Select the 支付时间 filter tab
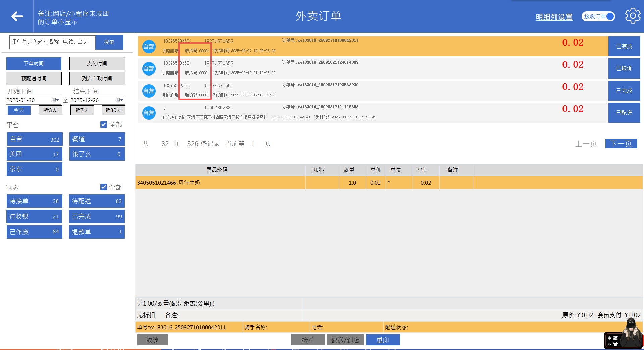 (97, 64)
